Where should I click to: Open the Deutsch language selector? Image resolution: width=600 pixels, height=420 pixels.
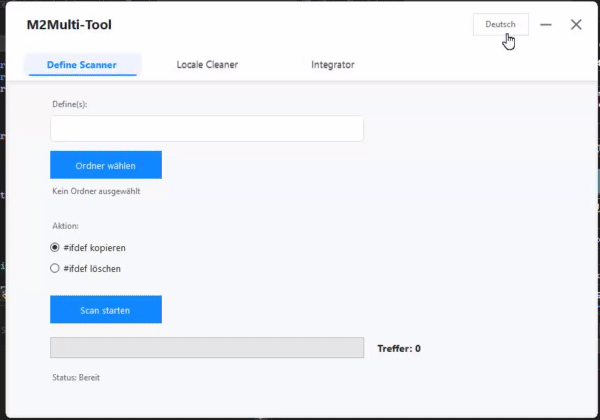pos(500,24)
